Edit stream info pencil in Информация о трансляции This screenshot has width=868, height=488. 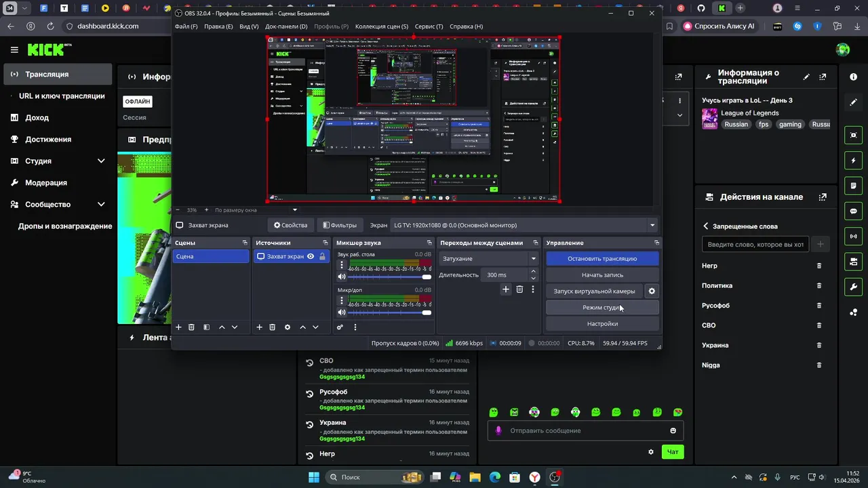click(x=806, y=77)
